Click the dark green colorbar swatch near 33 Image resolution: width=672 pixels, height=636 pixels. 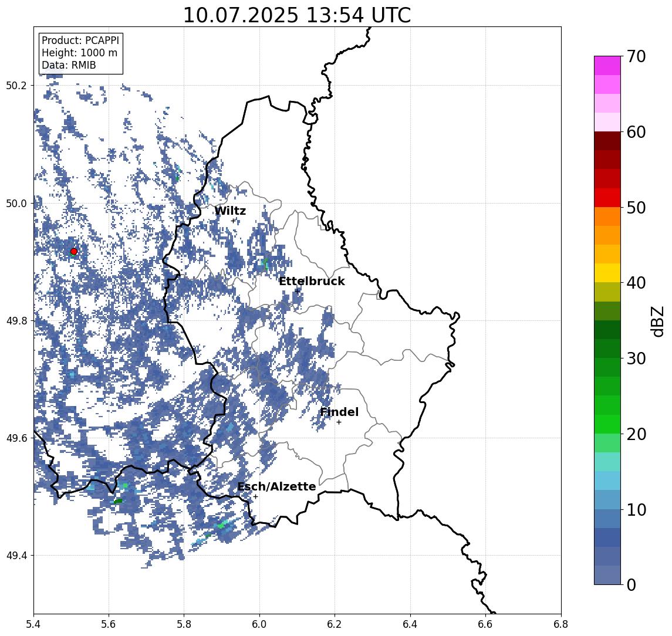(607, 330)
